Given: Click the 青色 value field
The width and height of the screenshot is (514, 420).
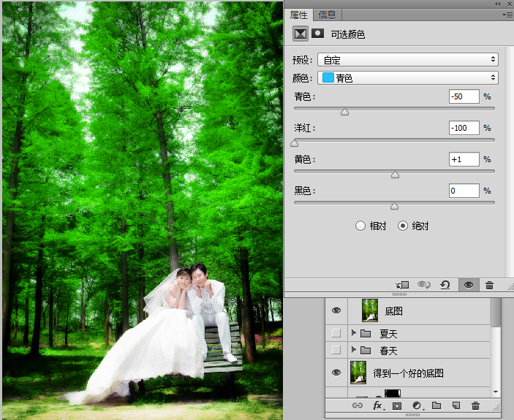Looking at the screenshot, I should pyautogui.click(x=464, y=96).
